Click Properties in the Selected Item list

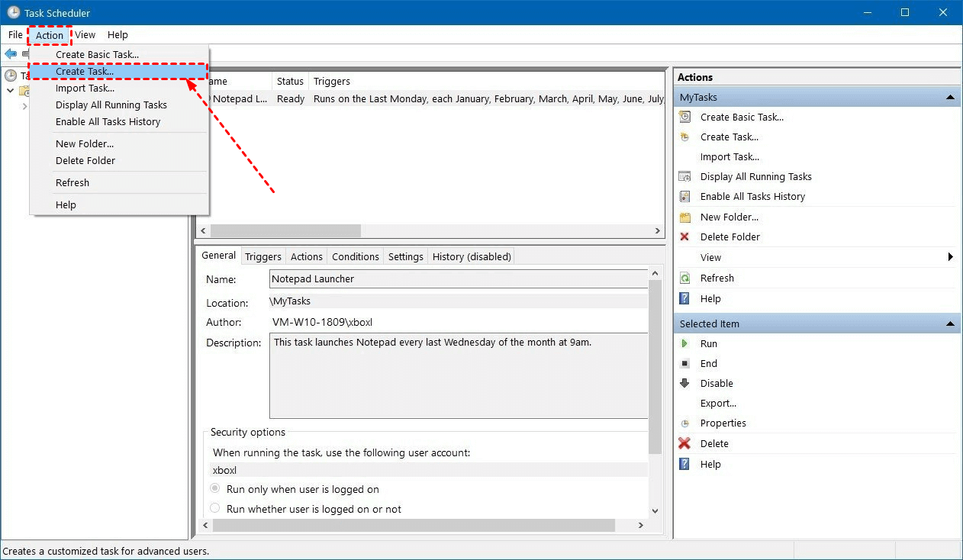(723, 423)
